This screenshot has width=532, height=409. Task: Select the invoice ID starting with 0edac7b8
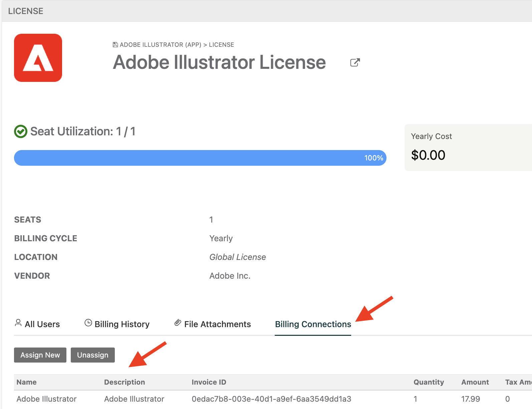coord(271,399)
